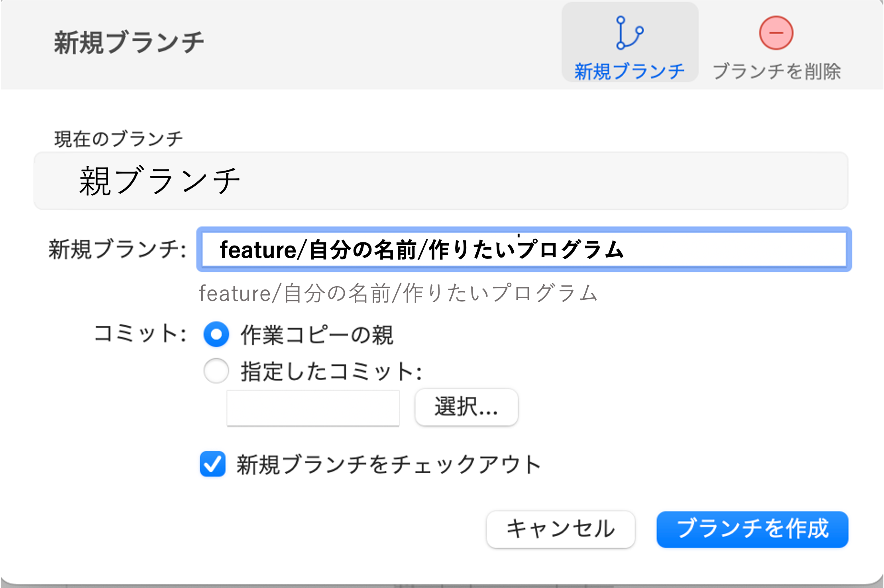Click the blue branch fork icon
Image resolution: width=884 pixels, height=588 pixels.
tap(629, 33)
